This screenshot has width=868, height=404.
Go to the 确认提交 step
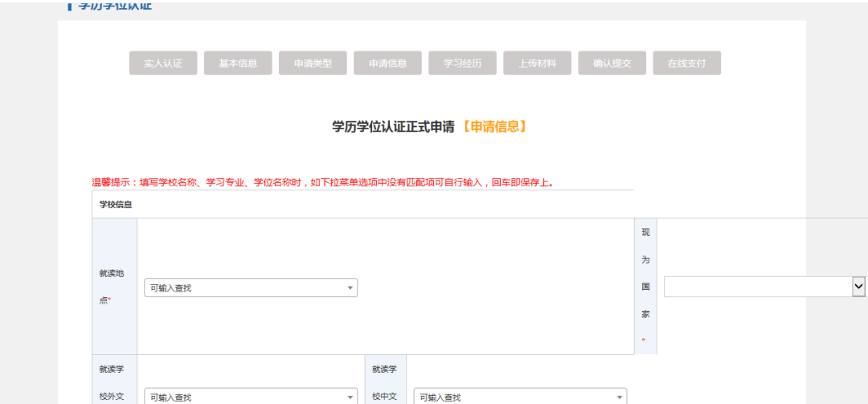click(x=612, y=63)
